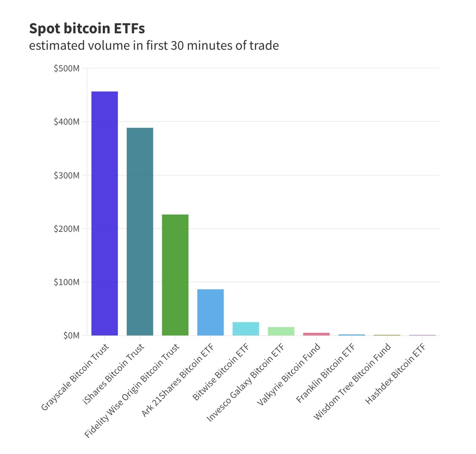Click the $500M y-axis tick label

[x=67, y=69]
